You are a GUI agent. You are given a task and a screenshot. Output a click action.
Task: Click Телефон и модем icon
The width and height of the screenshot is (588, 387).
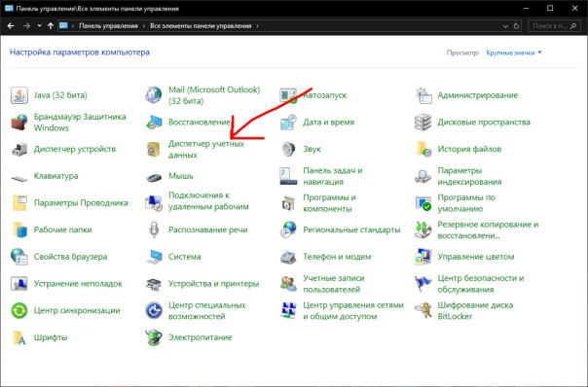[x=288, y=257]
